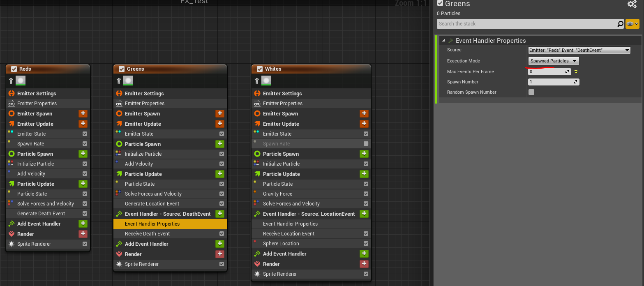
Task: Open settings gear for Greens stack
Action: 632,4
